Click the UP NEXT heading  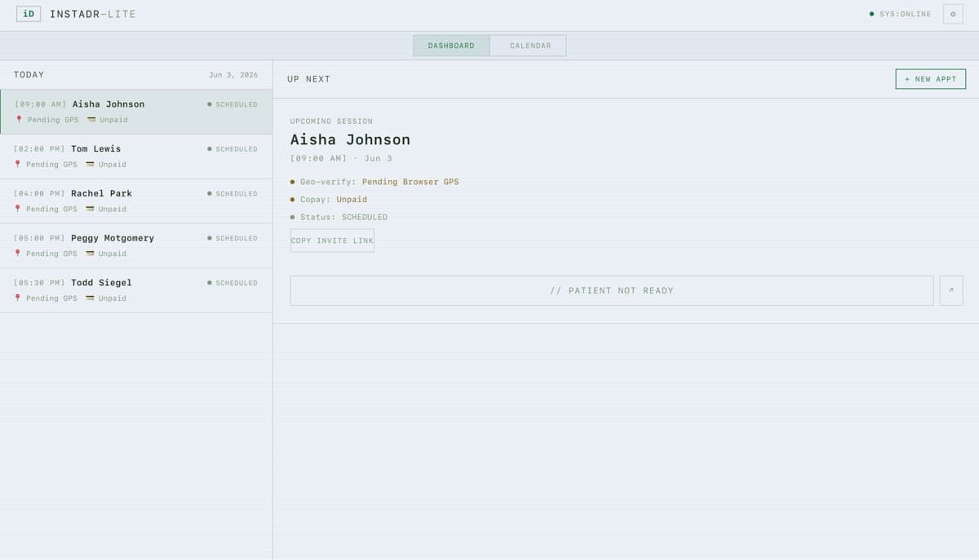pyautogui.click(x=309, y=79)
